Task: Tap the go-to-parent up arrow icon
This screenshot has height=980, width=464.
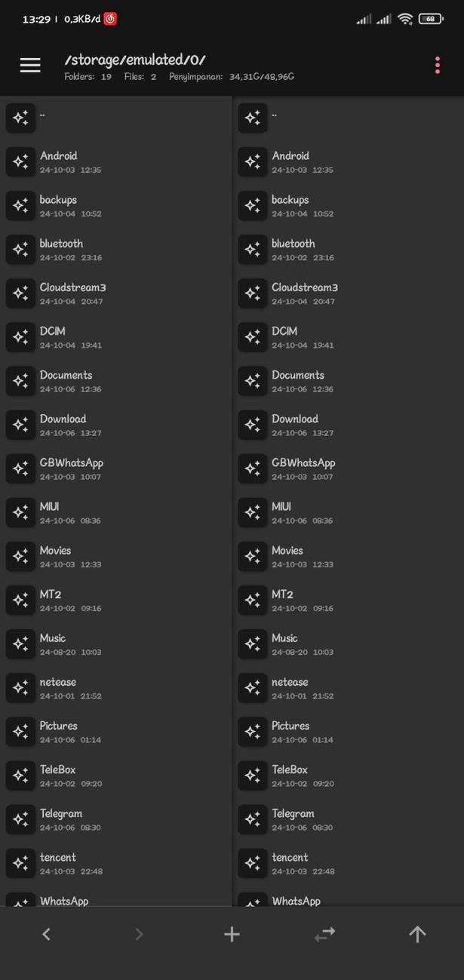Action: pyautogui.click(x=417, y=934)
